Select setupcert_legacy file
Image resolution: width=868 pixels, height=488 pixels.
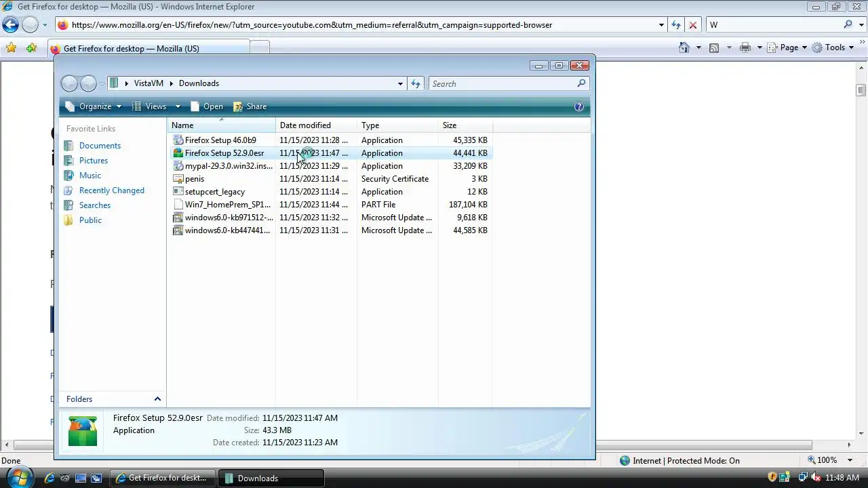(x=214, y=192)
